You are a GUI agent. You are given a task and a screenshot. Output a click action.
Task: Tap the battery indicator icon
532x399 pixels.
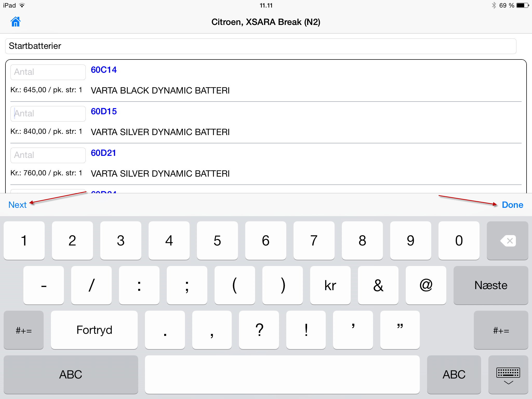click(x=523, y=5)
